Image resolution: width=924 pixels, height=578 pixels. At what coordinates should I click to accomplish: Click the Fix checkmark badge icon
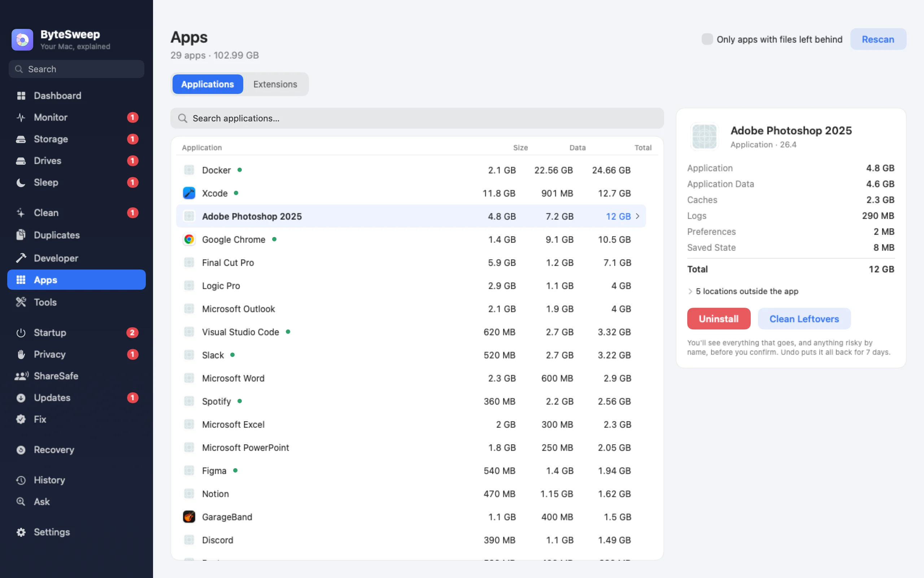[21, 419]
